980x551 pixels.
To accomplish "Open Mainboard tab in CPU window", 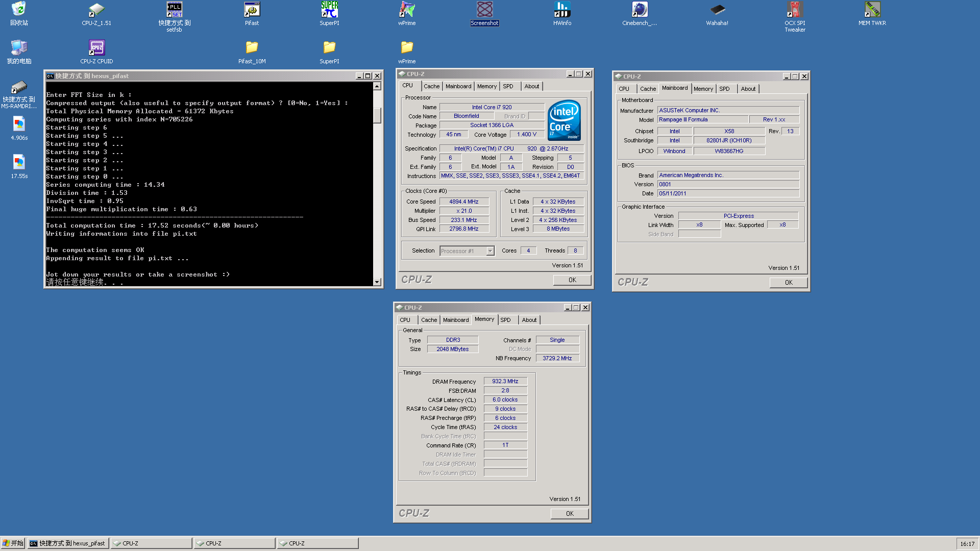I will (x=458, y=86).
